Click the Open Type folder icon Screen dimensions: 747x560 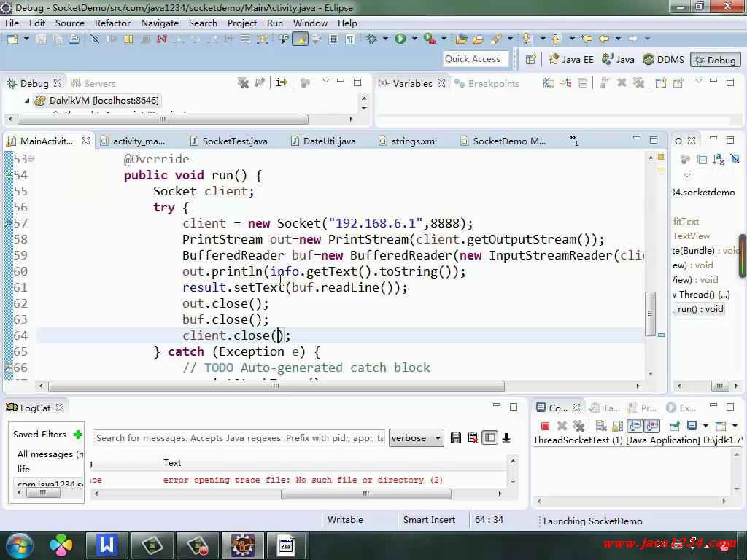(461, 39)
